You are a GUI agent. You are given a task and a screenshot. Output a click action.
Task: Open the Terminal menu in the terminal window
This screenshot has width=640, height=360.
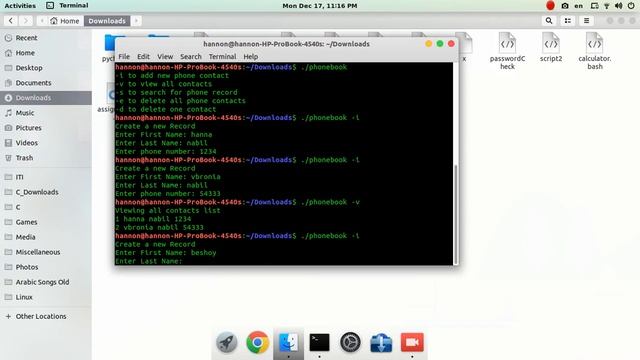222,57
